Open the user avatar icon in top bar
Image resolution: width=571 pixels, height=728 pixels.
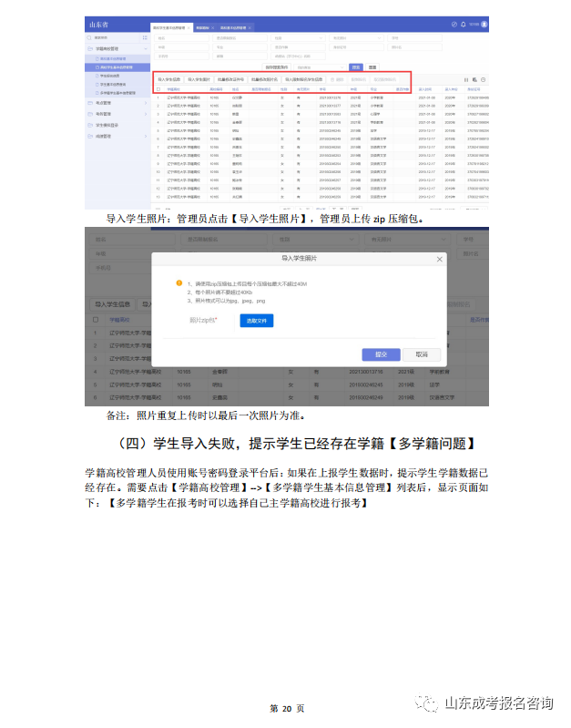point(484,24)
